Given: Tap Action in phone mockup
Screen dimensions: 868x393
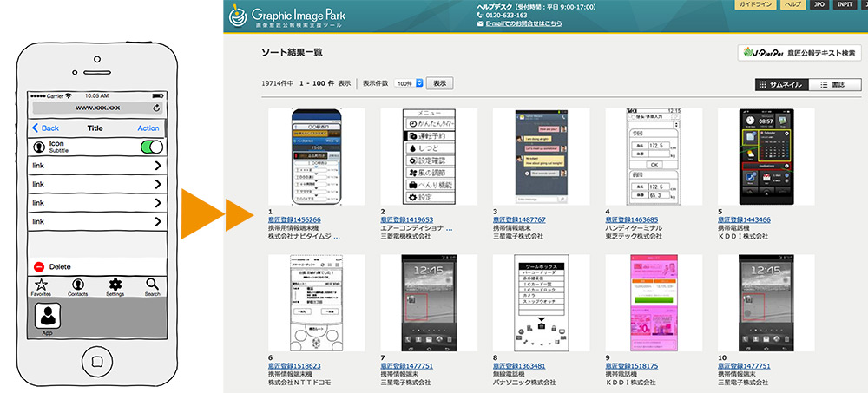Looking at the screenshot, I should (148, 128).
